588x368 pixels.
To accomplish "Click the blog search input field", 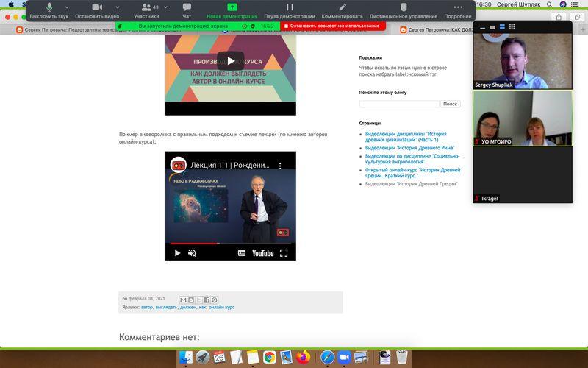I will tap(399, 104).
